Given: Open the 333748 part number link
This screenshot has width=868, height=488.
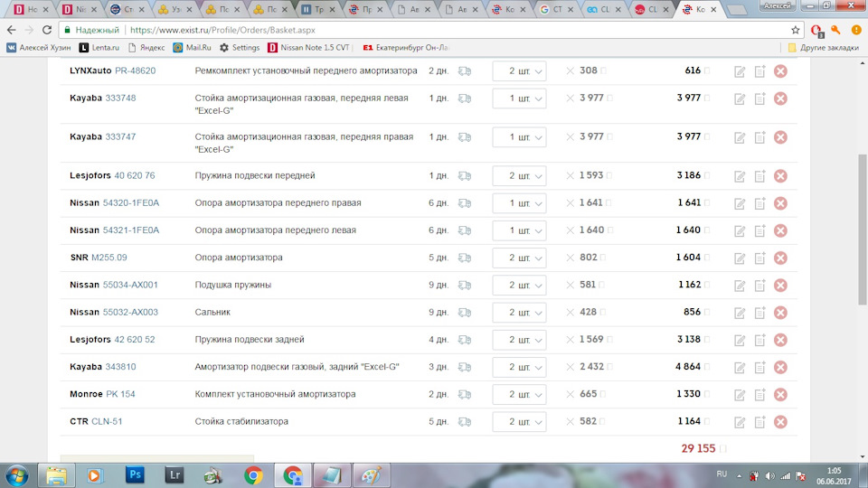Looking at the screenshot, I should point(120,98).
